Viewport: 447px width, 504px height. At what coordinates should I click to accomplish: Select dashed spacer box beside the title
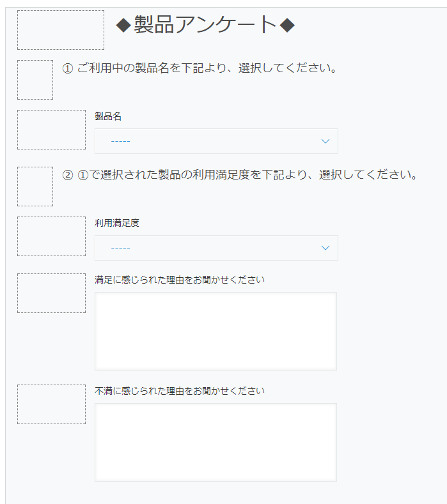click(x=61, y=30)
